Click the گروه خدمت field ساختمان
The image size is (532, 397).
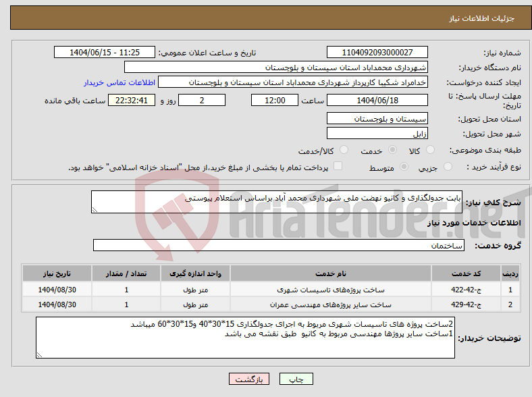[x=279, y=245]
